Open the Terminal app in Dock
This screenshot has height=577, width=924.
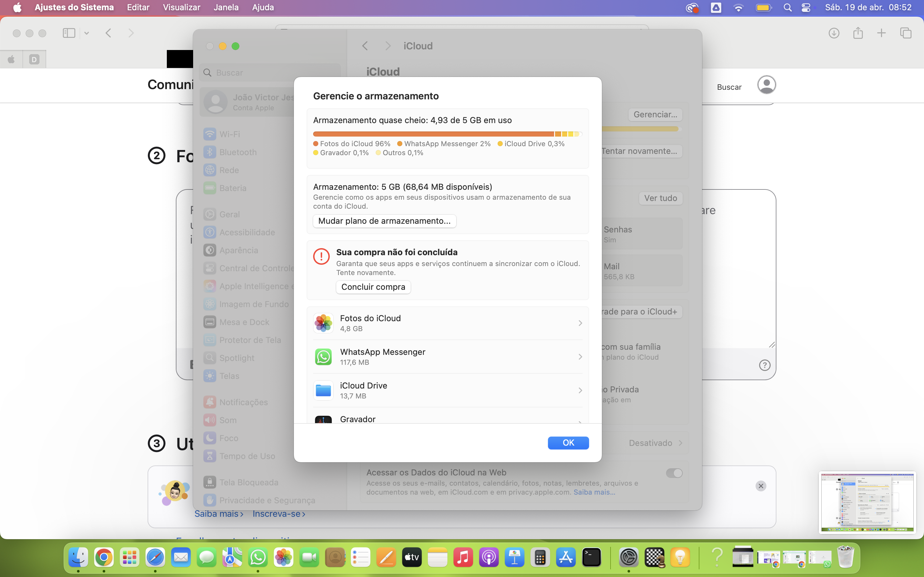[591, 557]
